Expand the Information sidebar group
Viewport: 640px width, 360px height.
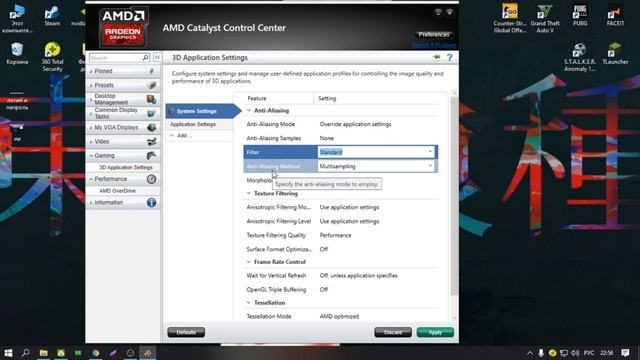[91, 202]
